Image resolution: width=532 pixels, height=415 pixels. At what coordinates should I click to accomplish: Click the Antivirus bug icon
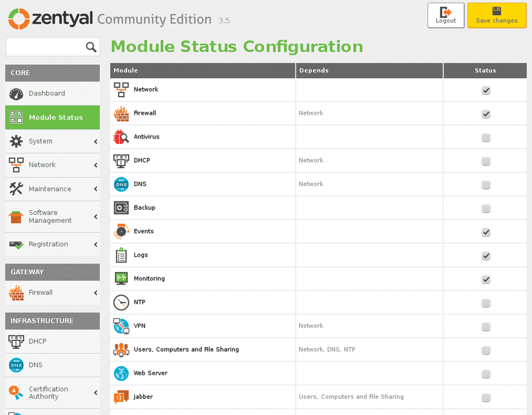click(x=121, y=137)
